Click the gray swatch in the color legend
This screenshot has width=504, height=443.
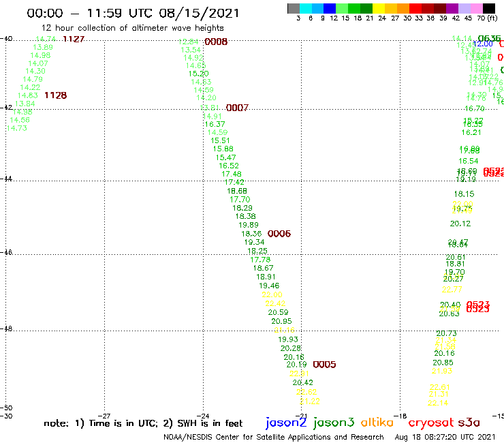click(x=294, y=8)
